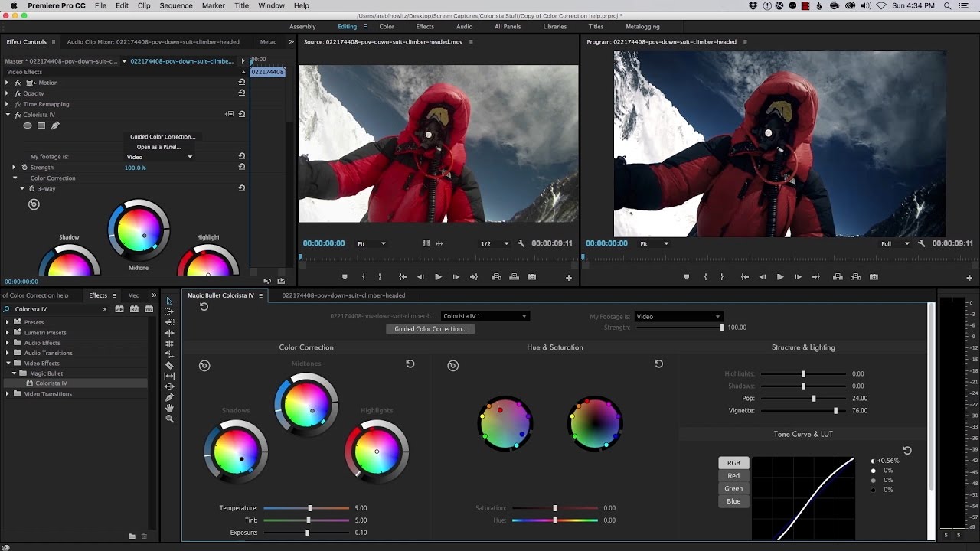The width and height of the screenshot is (980, 551).
Task: Click Vignette slider handle
Action: [x=835, y=411]
